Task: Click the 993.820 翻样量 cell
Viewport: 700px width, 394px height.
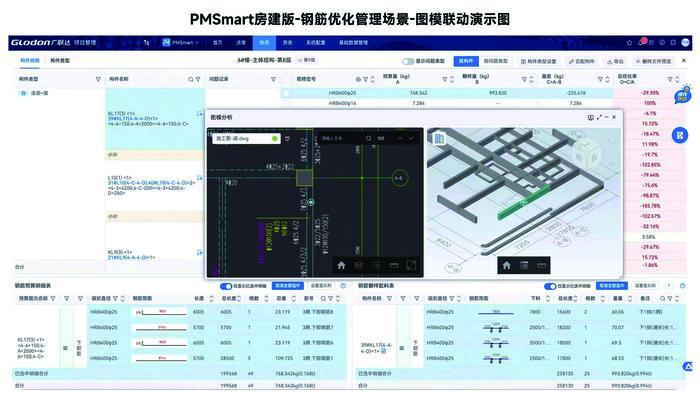Action: coord(498,93)
